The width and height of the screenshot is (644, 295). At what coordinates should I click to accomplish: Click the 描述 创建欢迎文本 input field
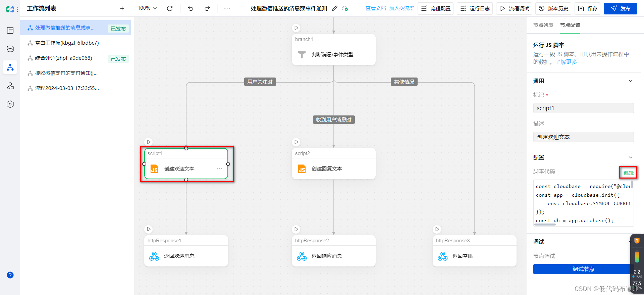(x=583, y=137)
